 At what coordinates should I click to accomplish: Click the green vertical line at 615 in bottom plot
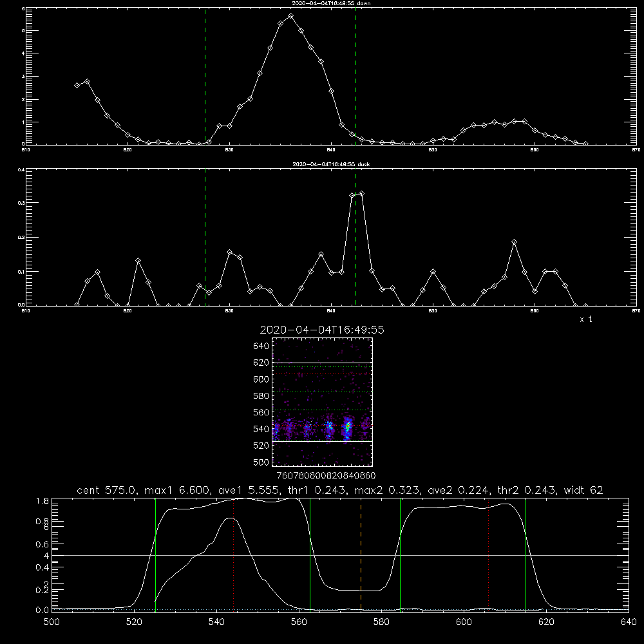(526, 554)
